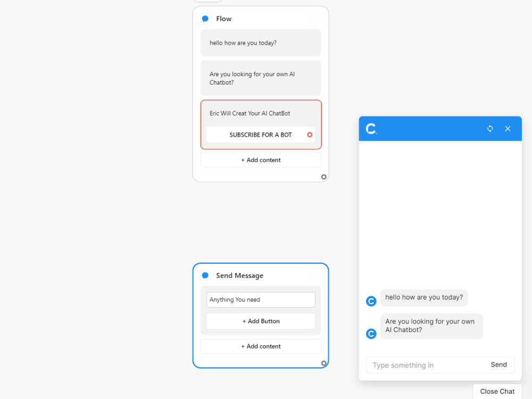Click the gray connector dot on the Send Message node
532x399 pixels.
pos(323,363)
